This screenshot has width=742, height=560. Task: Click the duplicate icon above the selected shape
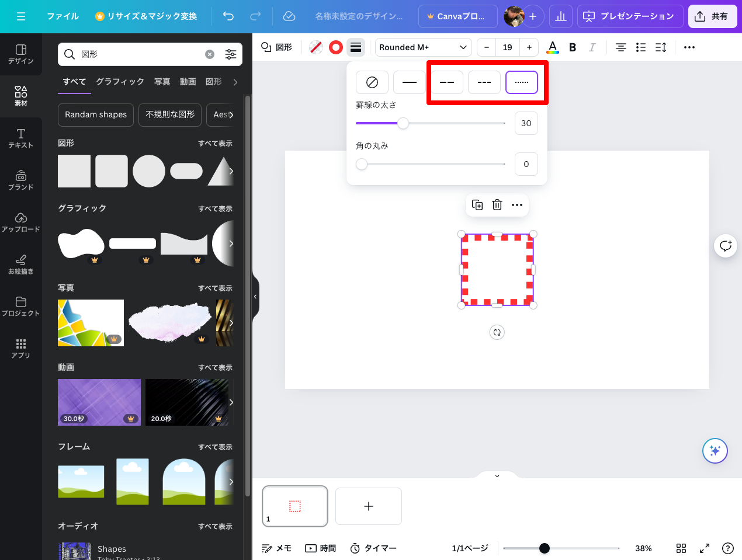(477, 205)
